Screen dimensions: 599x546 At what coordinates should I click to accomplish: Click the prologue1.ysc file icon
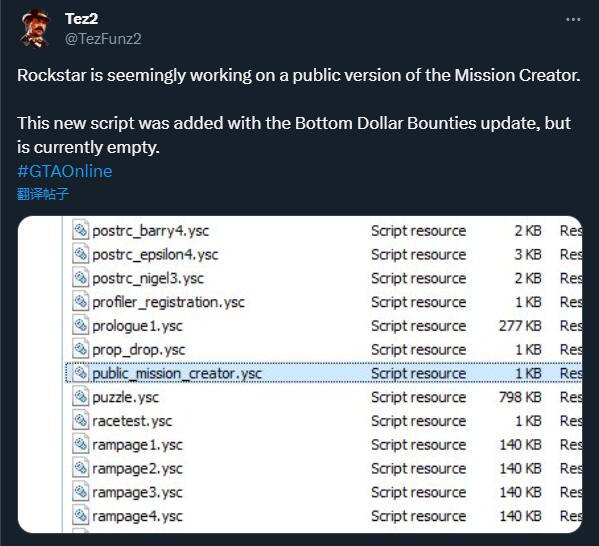pos(80,325)
